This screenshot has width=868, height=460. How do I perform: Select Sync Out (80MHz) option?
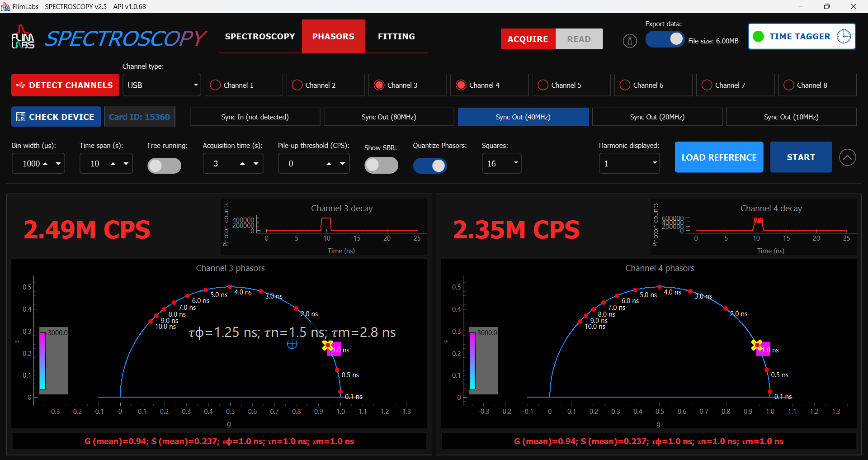click(389, 117)
